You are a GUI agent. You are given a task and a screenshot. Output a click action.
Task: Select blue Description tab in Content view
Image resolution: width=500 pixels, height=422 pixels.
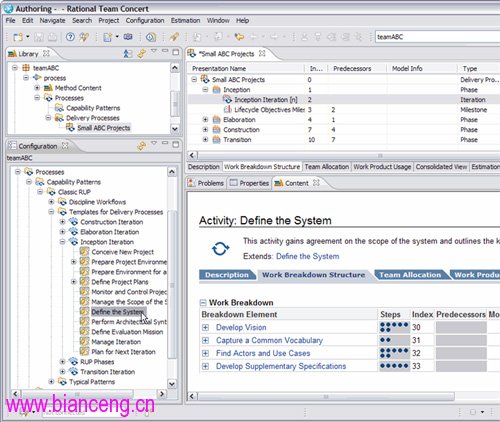(x=227, y=275)
